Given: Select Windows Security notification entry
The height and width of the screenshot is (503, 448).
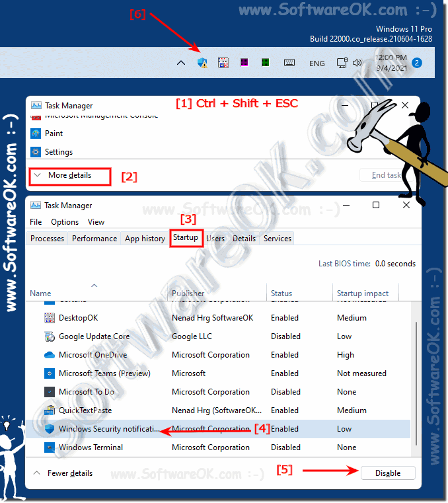Looking at the screenshot, I should (218, 429).
